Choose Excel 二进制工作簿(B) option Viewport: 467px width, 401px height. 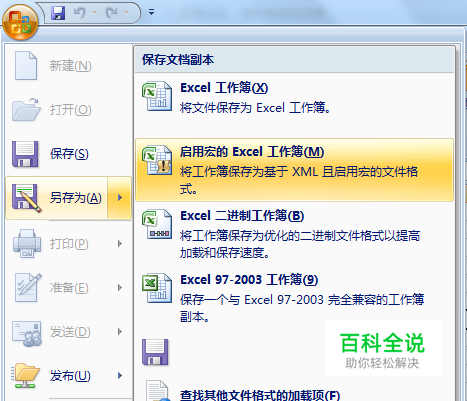(x=295, y=235)
